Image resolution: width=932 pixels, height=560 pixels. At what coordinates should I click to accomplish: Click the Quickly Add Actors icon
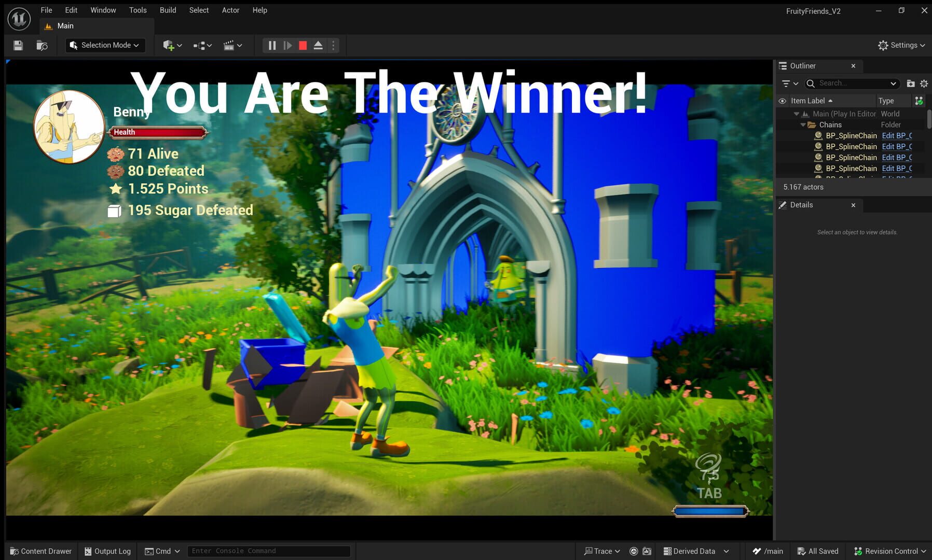(x=169, y=45)
